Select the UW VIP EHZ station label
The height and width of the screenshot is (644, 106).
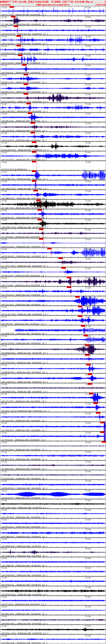[x=24, y=324]
